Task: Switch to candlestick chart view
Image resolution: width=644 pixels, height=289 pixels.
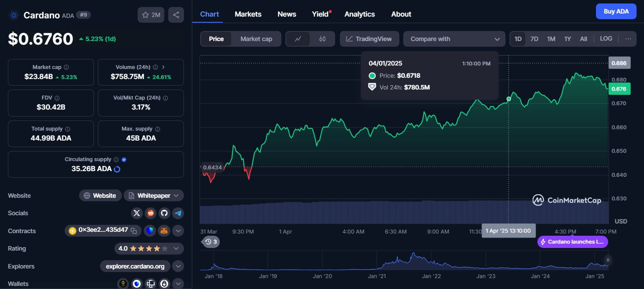Action: coord(322,39)
